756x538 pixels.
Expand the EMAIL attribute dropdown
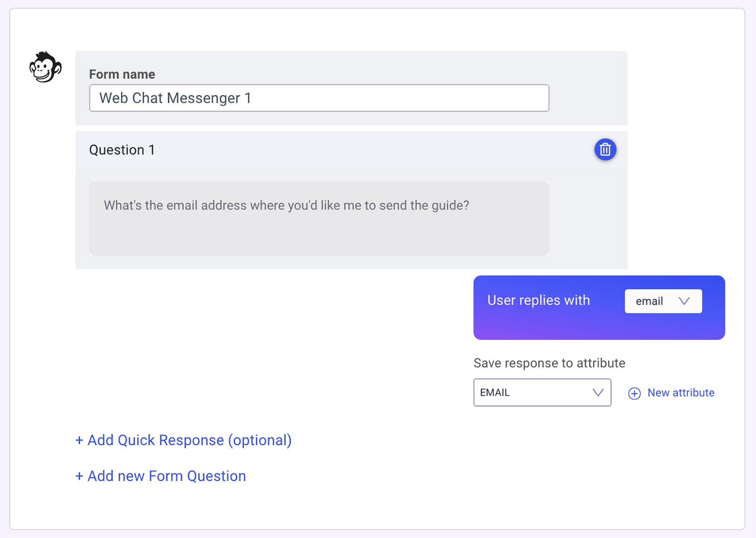(542, 393)
